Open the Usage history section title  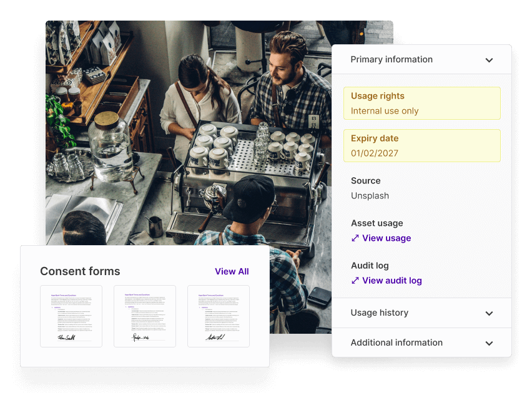(x=379, y=313)
